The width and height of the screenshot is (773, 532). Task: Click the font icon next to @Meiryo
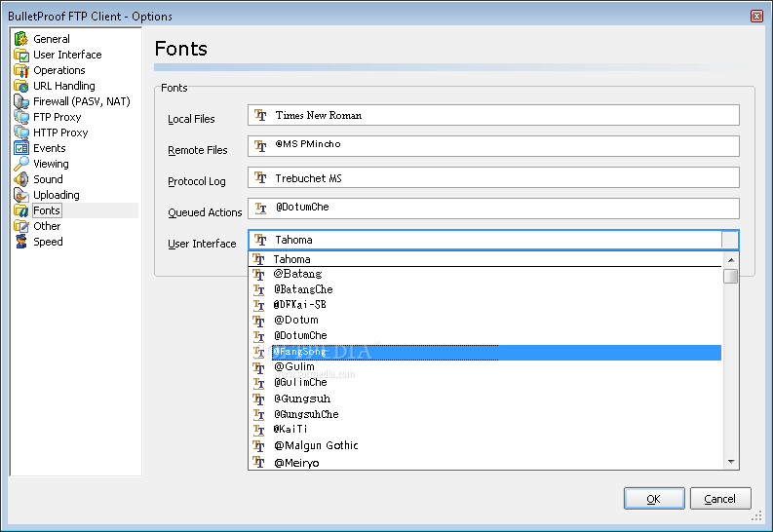click(x=259, y=462)
